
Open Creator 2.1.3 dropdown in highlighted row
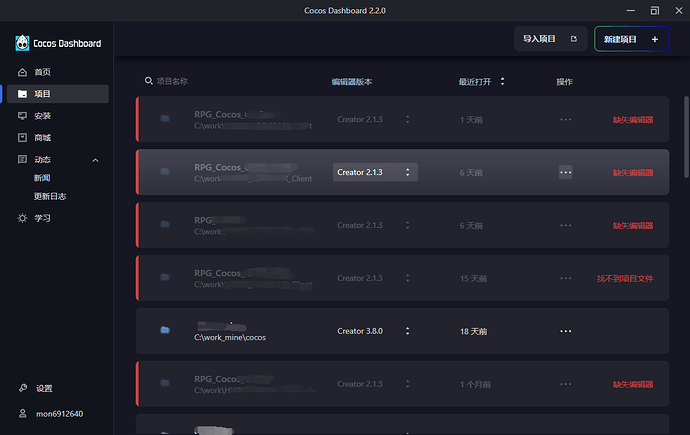click(375, 172)
